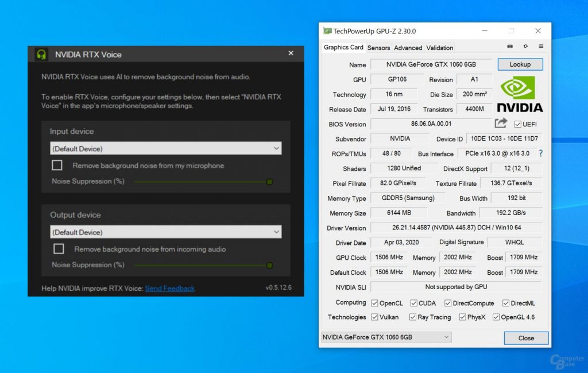Screen dimensions: 588x373
Task: Click the BIOS Version field 86.06.0A.00.01
Action: (431, 124)
